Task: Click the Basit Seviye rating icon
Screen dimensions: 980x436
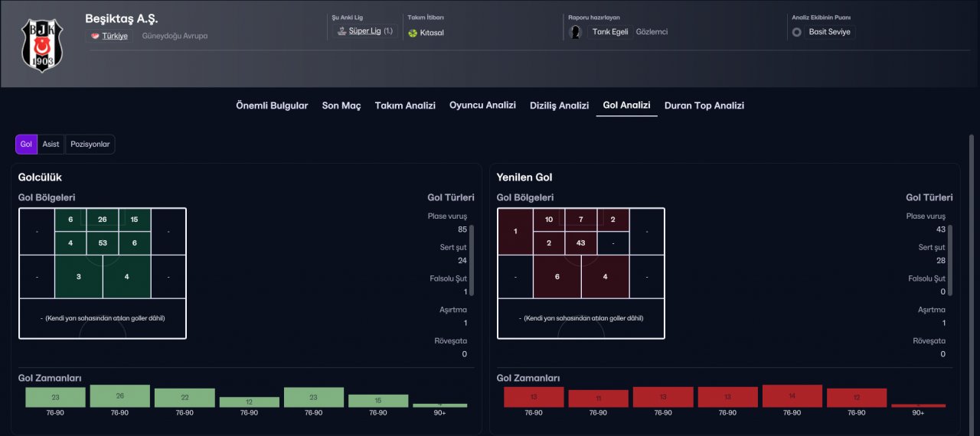Action: 797,32
